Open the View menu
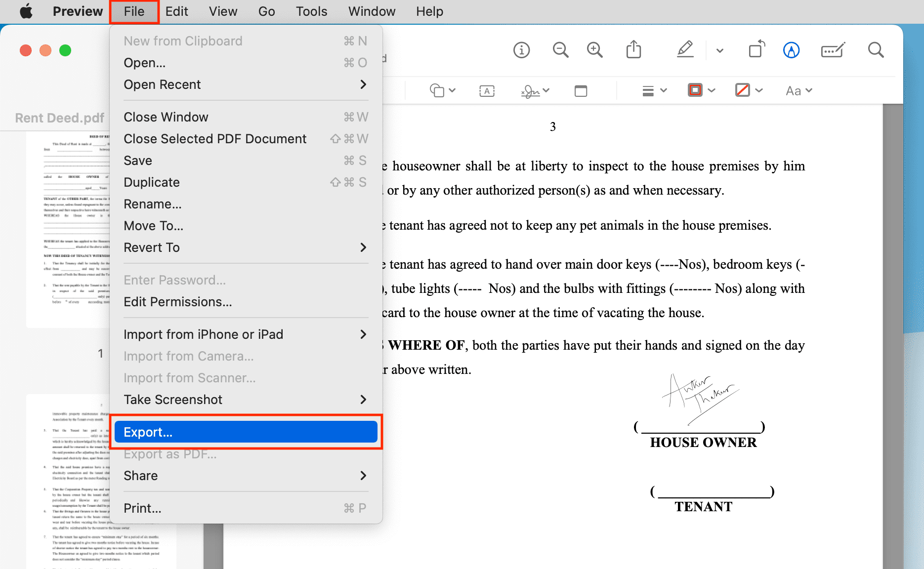 [223, 11]
